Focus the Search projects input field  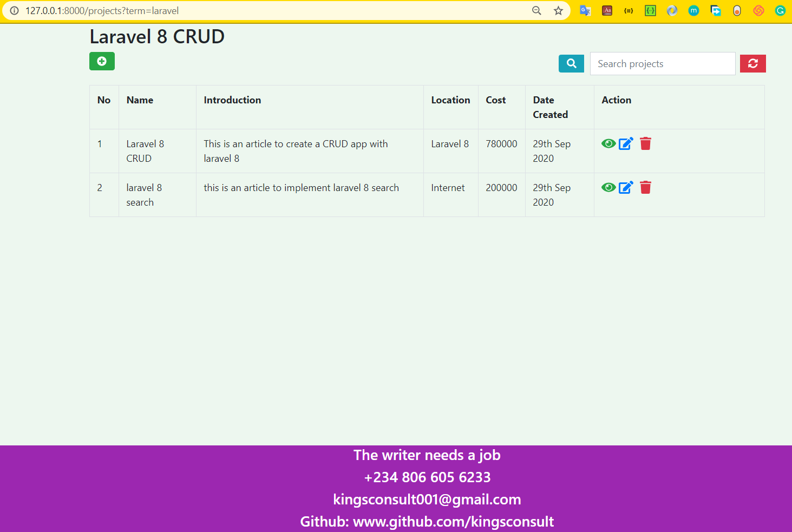tap(663, 63)
